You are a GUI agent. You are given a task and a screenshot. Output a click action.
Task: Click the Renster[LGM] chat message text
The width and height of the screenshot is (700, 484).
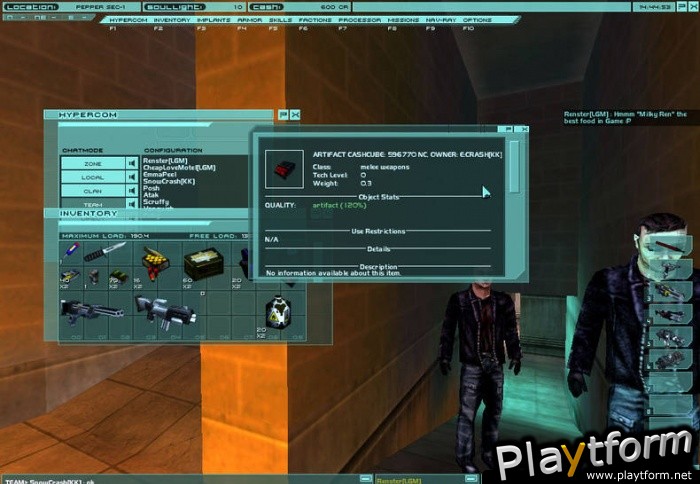pos(625,117)
